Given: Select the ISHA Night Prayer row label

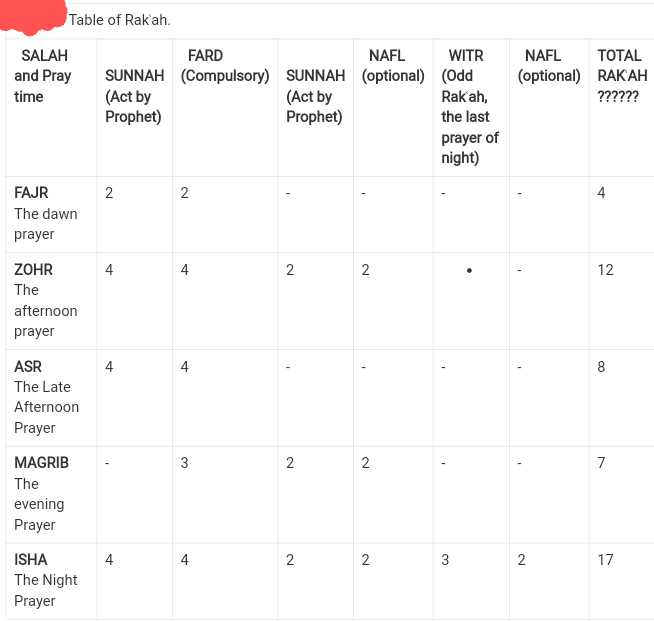Looking at the screenshot, I should click(46, 580).
